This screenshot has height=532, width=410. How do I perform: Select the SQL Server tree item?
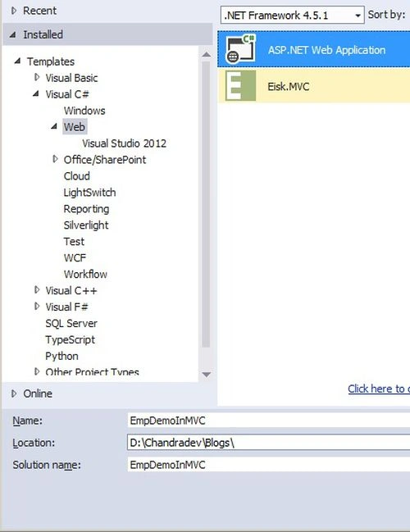point(71,323)
